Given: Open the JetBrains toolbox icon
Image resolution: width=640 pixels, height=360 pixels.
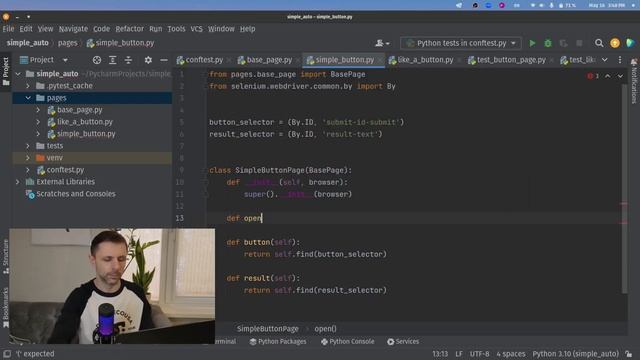Looking at the screenshot, I should pos(630,43).
